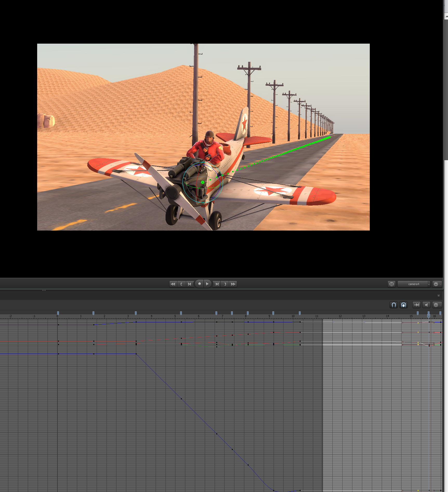
Task: Select the camera targeting icon beside camera4
Action: coord(391,284)
